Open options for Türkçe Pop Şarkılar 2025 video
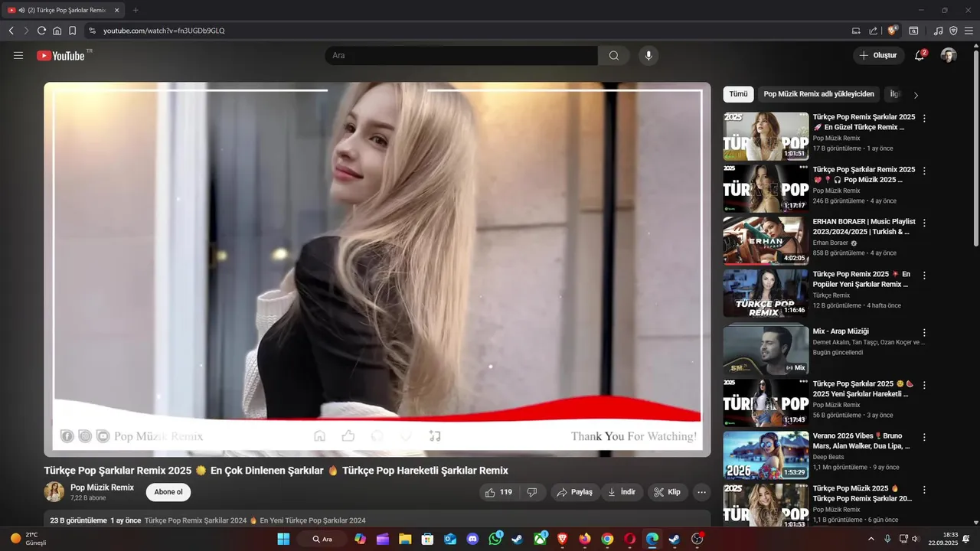 (x=924, y=385)
